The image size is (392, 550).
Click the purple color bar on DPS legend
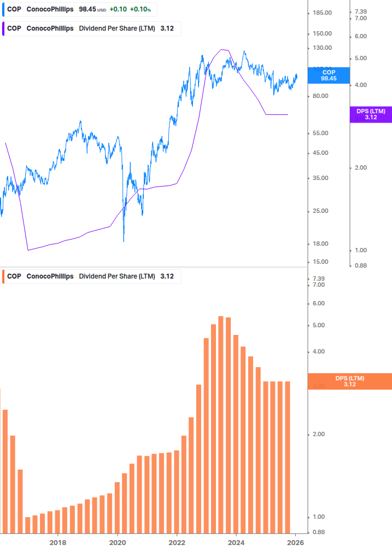coord(3,29)
